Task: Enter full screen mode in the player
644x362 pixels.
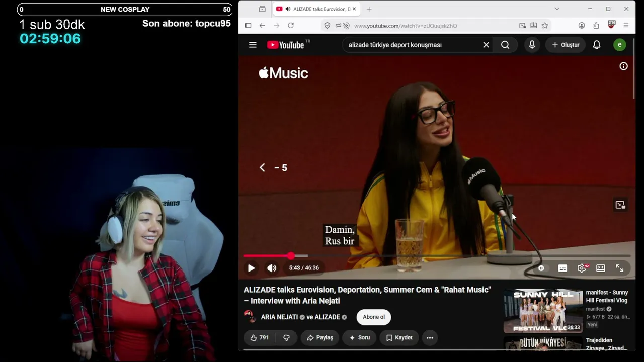Action: (x=620, y=268)
